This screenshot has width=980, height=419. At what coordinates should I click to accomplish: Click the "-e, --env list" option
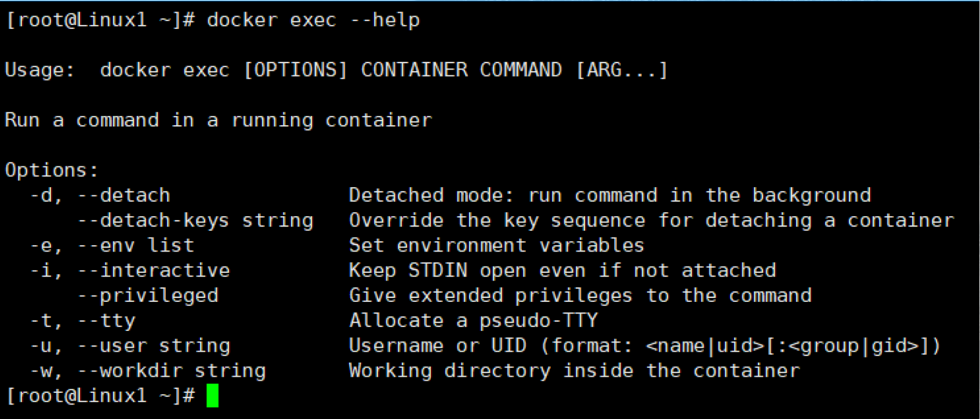click(x=112, y=245)
